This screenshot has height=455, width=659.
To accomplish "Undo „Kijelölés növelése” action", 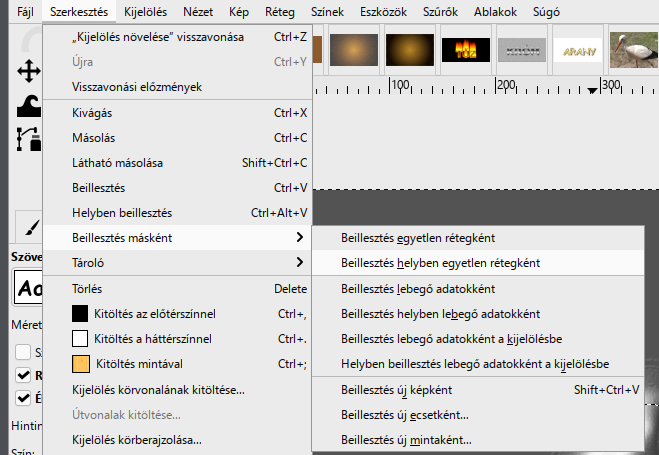I will pyautogui.click(x=177, y=37).
